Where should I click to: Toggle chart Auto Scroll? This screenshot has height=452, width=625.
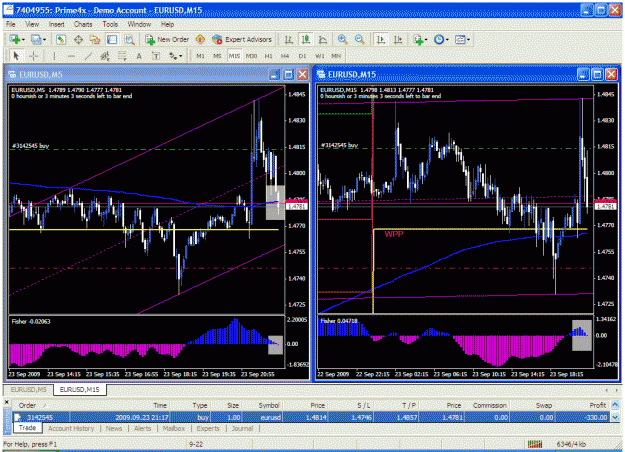381,39
